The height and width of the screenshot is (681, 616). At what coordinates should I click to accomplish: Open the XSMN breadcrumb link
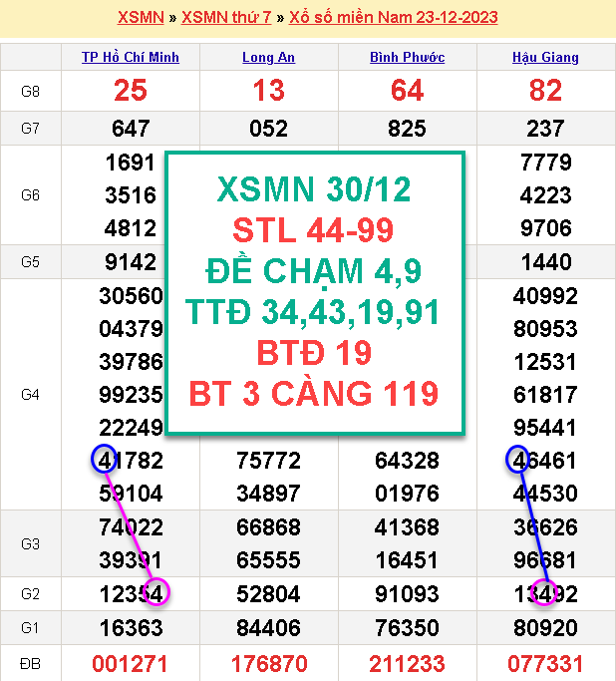coord(141,17)
